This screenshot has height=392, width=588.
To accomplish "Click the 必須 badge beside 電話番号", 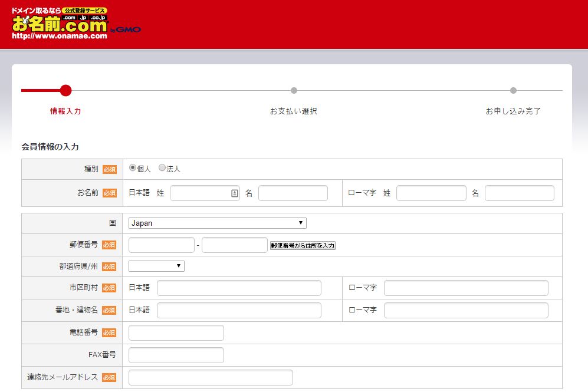I will (x=109, y=333).
